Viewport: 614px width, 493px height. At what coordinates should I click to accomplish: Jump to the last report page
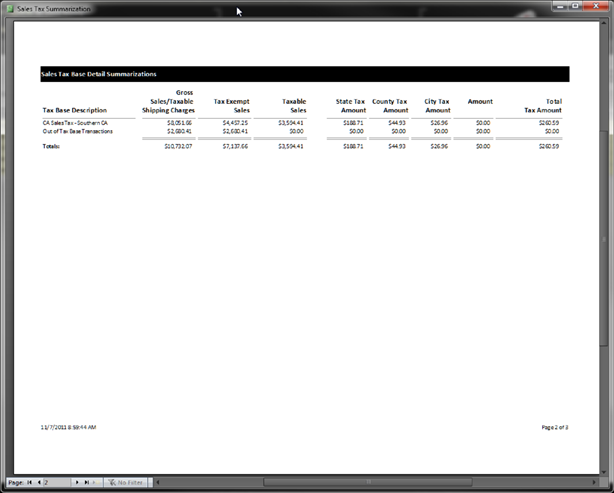pyautogui.click(x=87, y=482)
